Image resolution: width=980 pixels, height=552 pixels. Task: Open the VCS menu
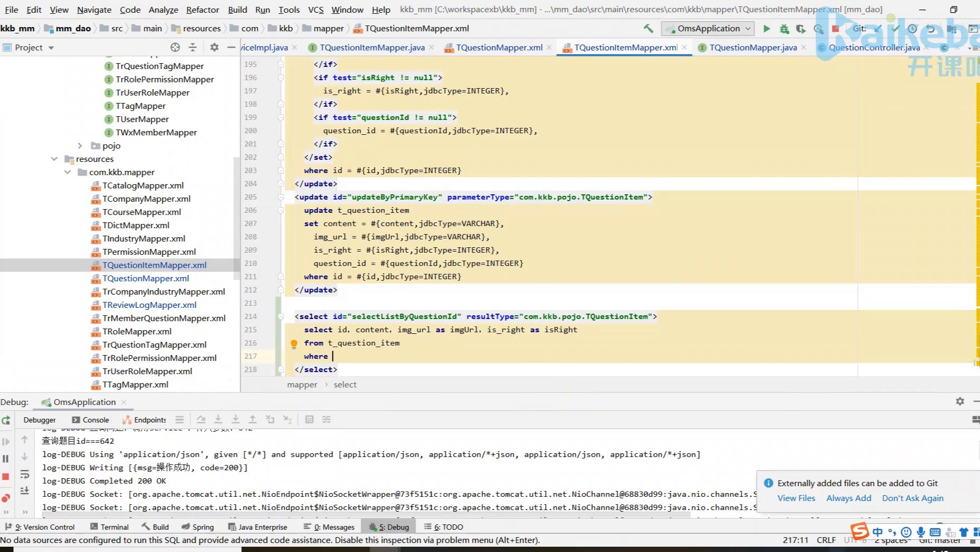[x=316, y=10]
